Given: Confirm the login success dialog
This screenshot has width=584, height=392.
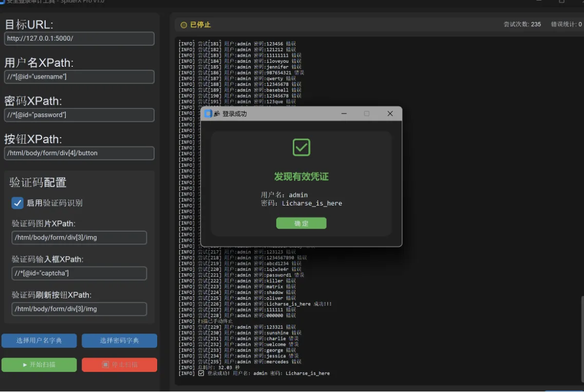Looking at the screenshot, I should tap(301, 223).
